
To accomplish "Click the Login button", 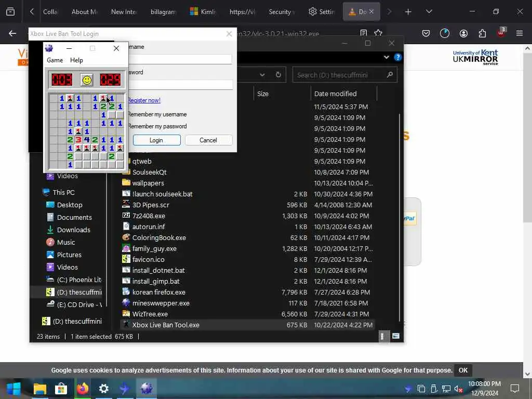I will point(156,140).
